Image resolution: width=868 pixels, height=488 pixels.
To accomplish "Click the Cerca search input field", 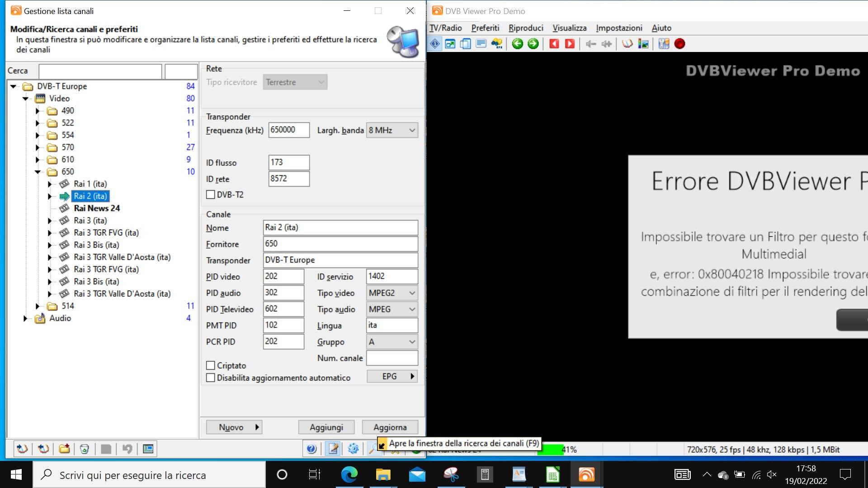I will click(x=100, y=71).
